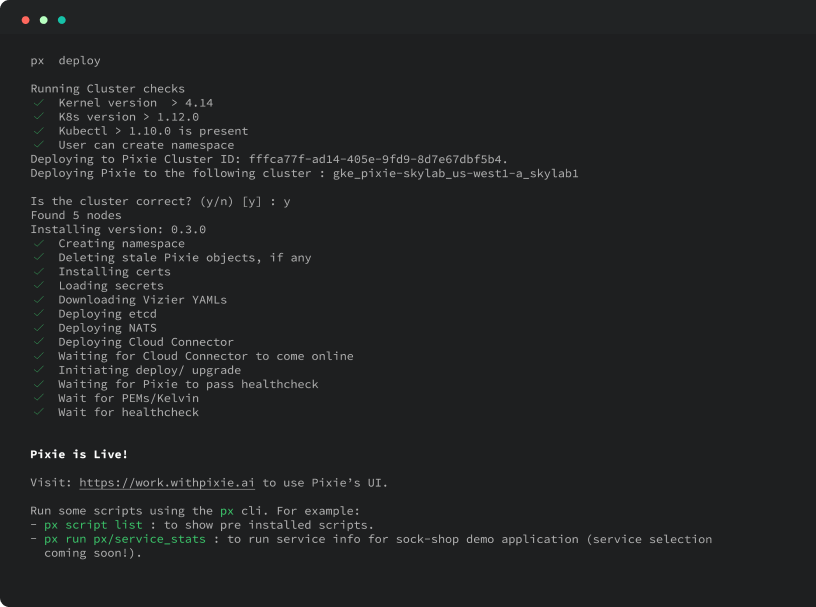
Task: Click the Pixie Cluster ID value
Action: tap(378, 159)
